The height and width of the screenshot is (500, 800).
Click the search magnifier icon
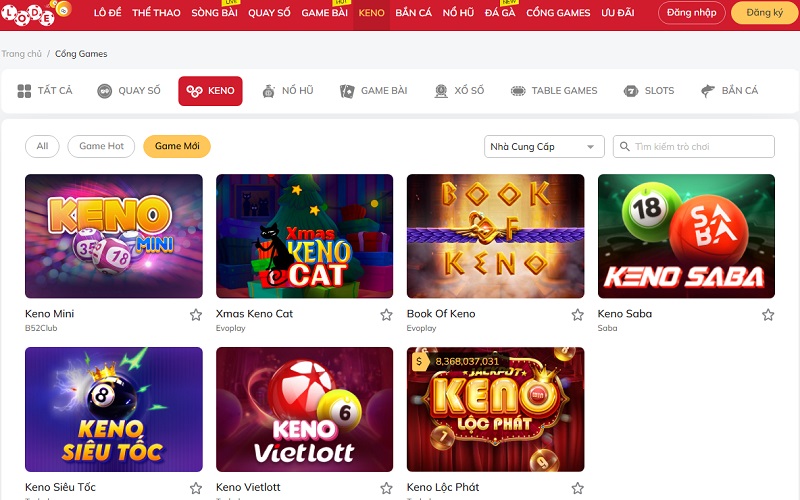624,146
